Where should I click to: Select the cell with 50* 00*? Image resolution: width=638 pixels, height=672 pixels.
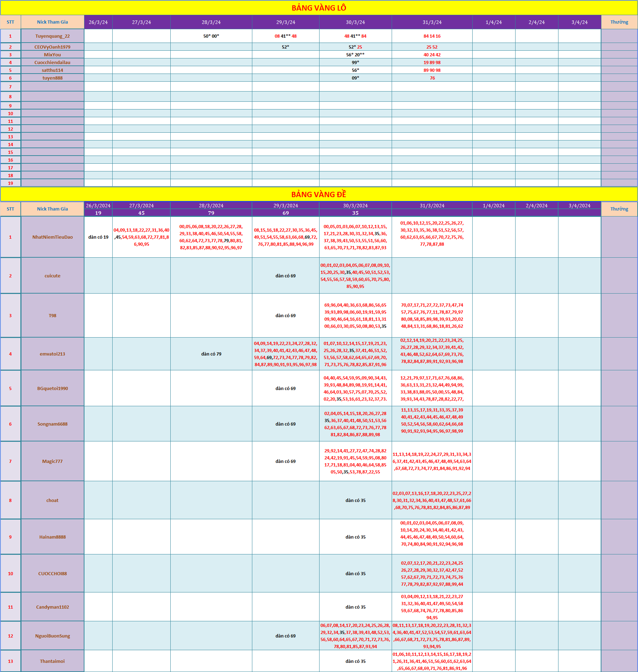(211, 36)
